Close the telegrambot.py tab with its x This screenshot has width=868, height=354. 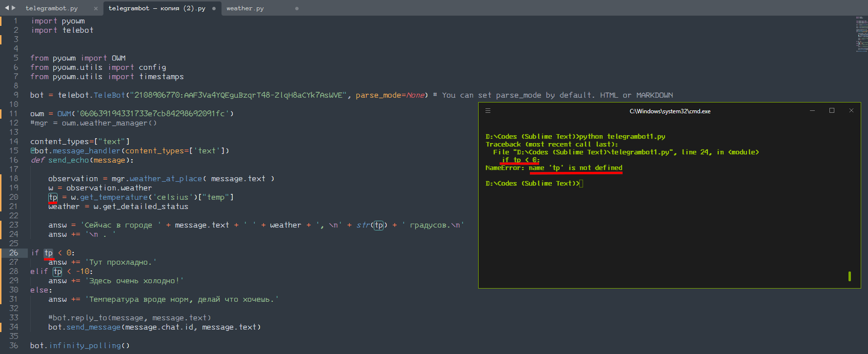click(x=96, y=8)
